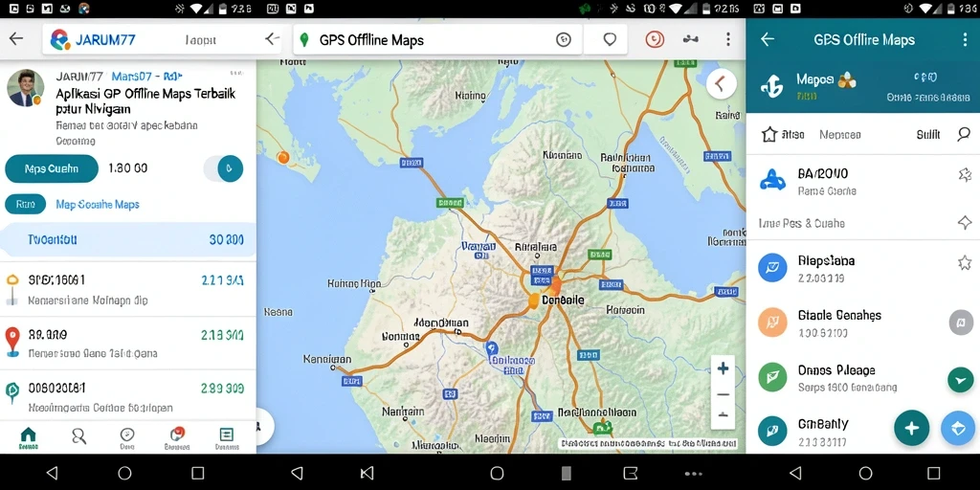Tap the magnifier search icon in right panel
This screenshot has height=490, width=980.
point(964,134)
